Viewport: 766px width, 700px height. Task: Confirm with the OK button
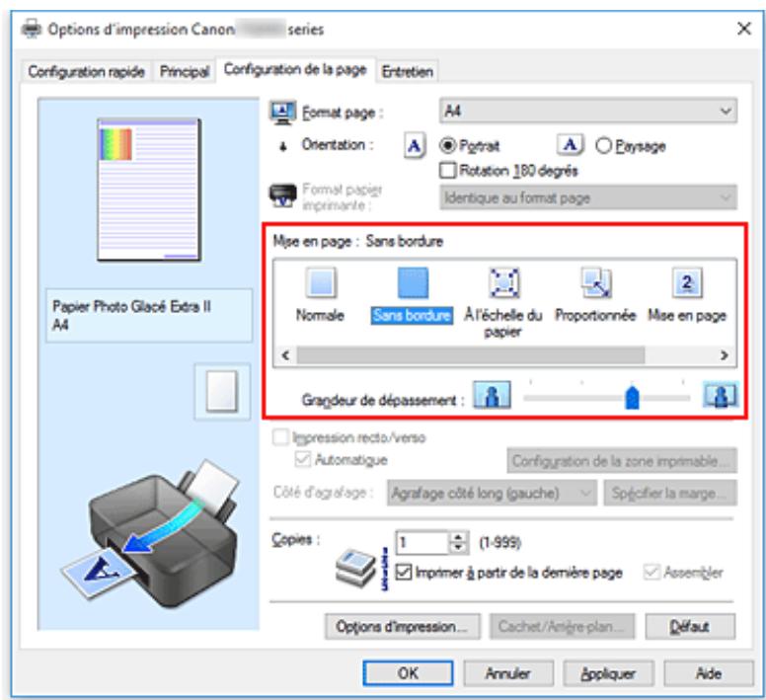[408, 673]
